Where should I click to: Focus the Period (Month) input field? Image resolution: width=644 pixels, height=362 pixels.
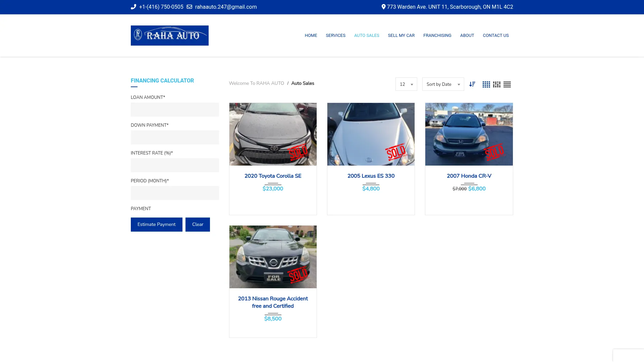click(x=175, y=193)
